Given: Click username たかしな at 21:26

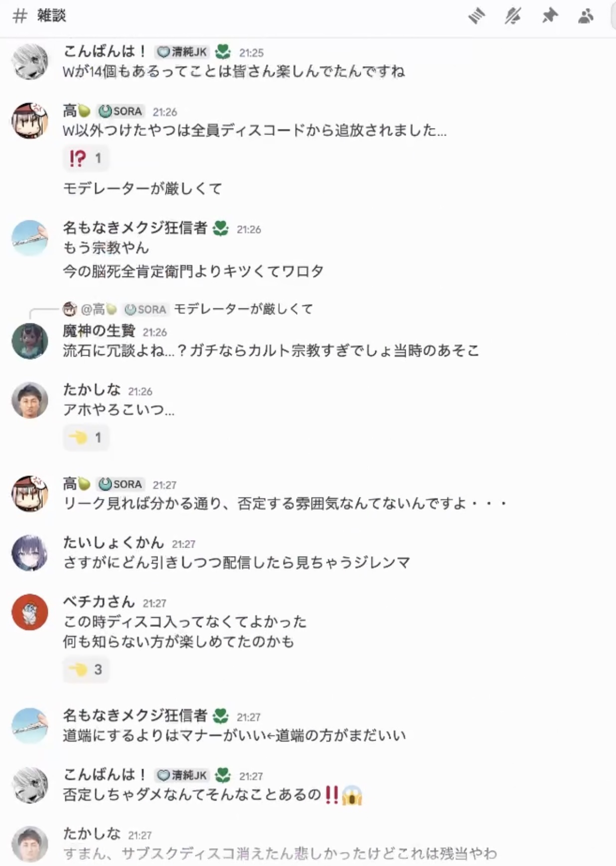Looking at the screenshot, I should [92, 390].
